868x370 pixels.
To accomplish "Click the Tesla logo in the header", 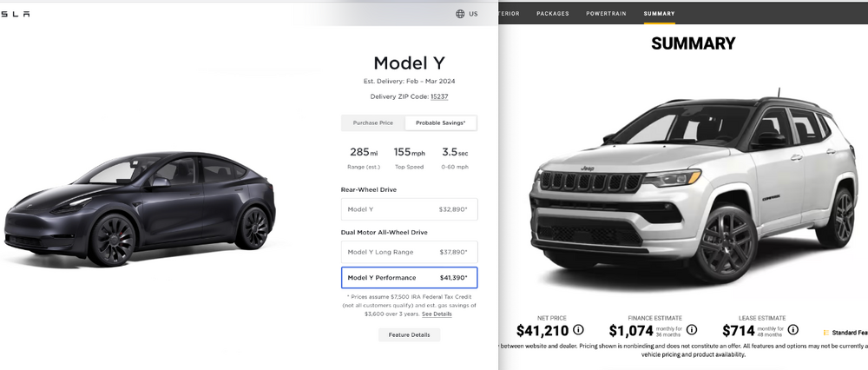I will pyautogui.click(x=16, y=14).
